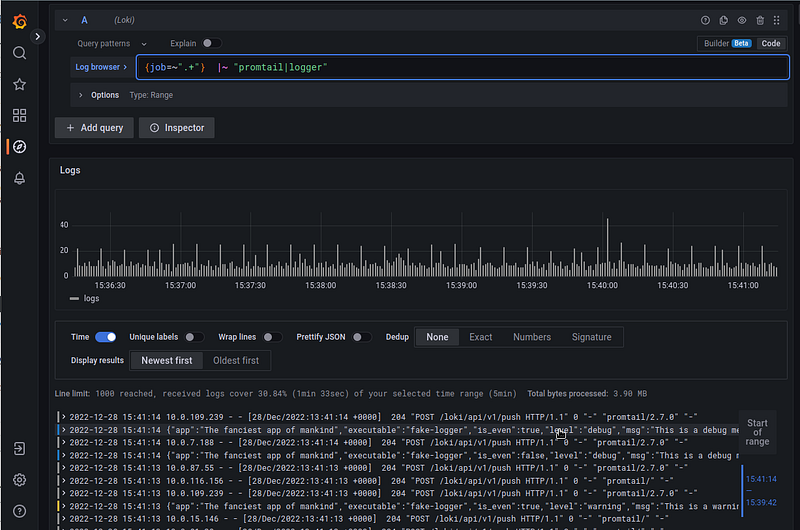Enable the Unique labels toggle
This screenshot has height=530, width=800.
[x=194, y=337]
